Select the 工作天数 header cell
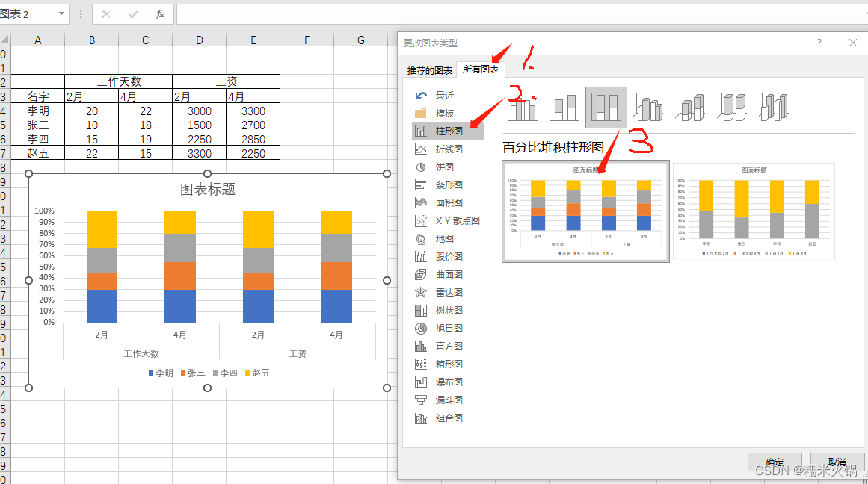The height and width of the screenshot is (484, 868). click(118, 82)
